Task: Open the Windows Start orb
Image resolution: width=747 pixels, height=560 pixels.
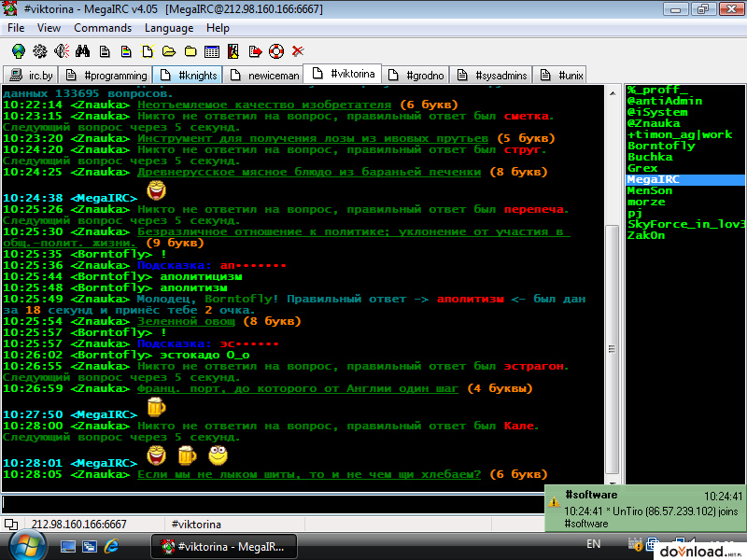Action: click(29, 546)
